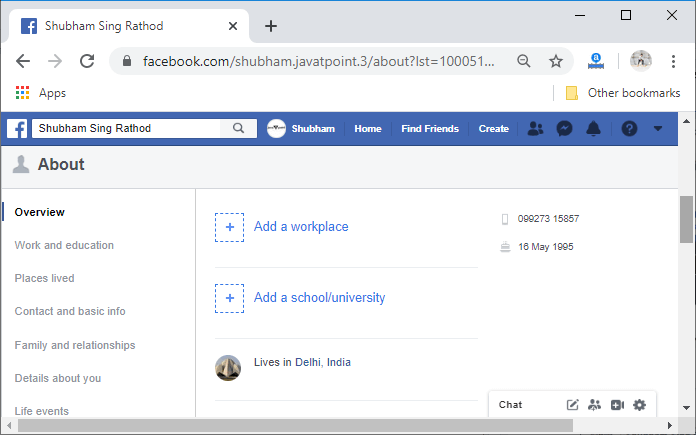
Task: Bookmark this page with the star icon
Action: (556, 61)
